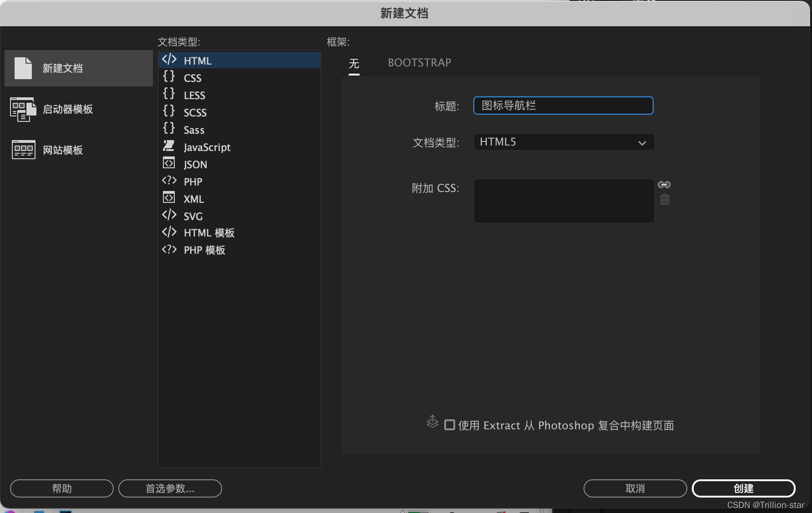The image size is (812, 513).
Task: Click the 启动器模板 icon
Action: click(x=23, y=109)
